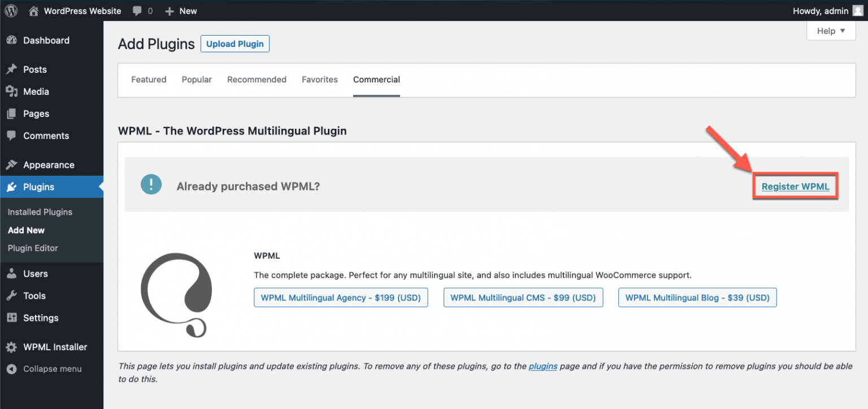Open the Help dropdown panel

tap(830, 31)
